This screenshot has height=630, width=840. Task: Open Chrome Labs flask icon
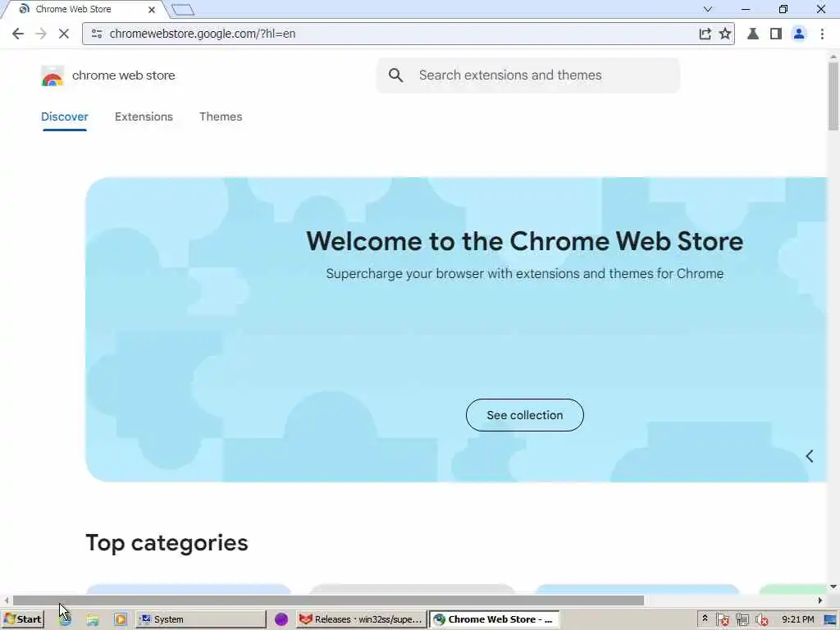pos(753,34)
